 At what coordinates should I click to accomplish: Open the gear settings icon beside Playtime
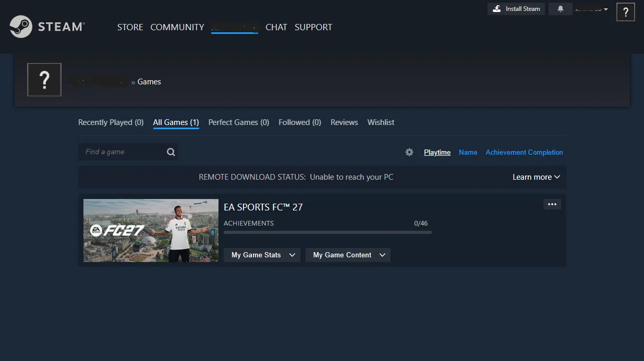coord(409,152)
